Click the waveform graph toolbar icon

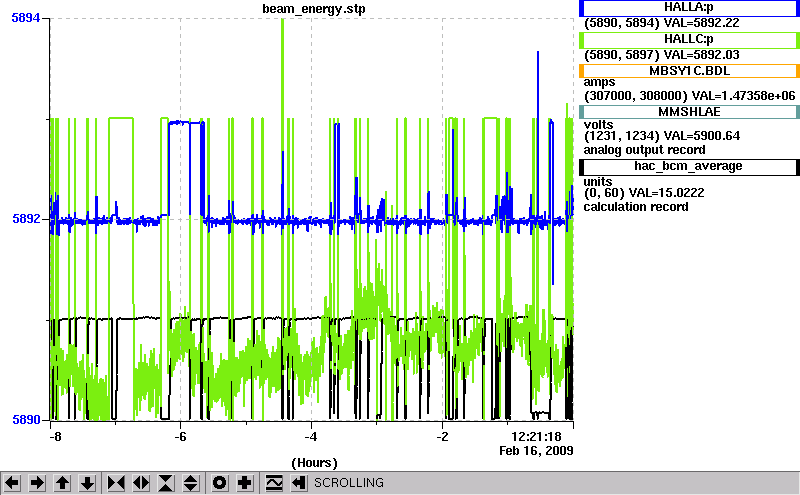pos(274,483)
